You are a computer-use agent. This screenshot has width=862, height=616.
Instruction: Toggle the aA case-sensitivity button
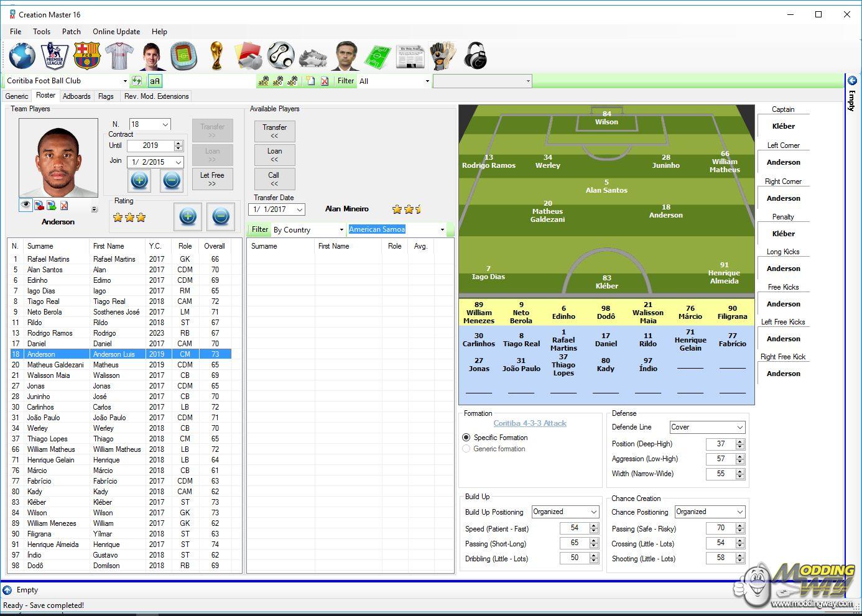[154, 81]
